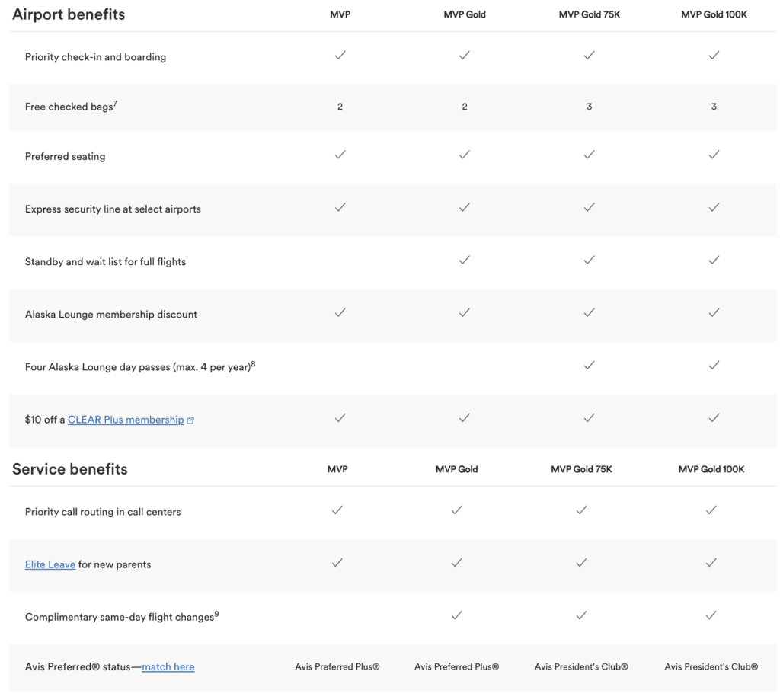Screen dimensions: 780x700
Task: Click MVP Gold 'Avis Preferred Plus' cell
Action: [457, 666]
